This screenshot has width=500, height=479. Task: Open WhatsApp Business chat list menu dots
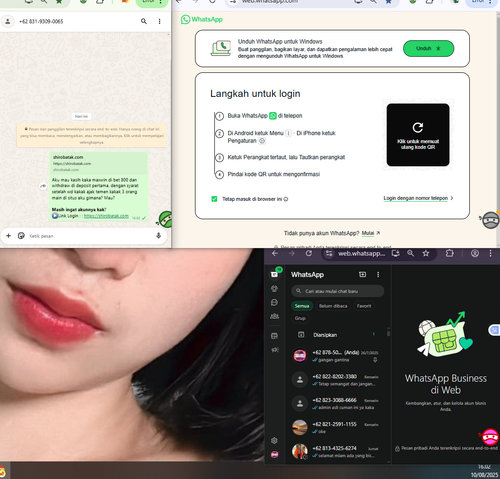point(378,274)
